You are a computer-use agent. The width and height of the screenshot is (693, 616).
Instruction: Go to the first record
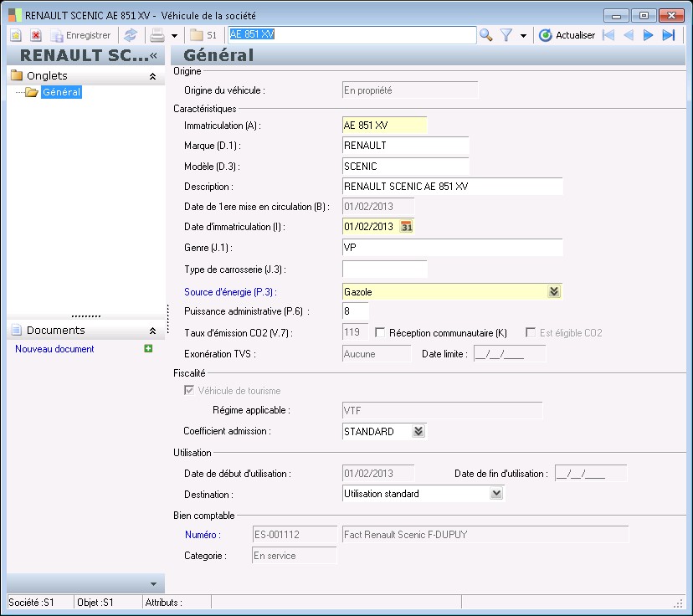click(608, 35)
